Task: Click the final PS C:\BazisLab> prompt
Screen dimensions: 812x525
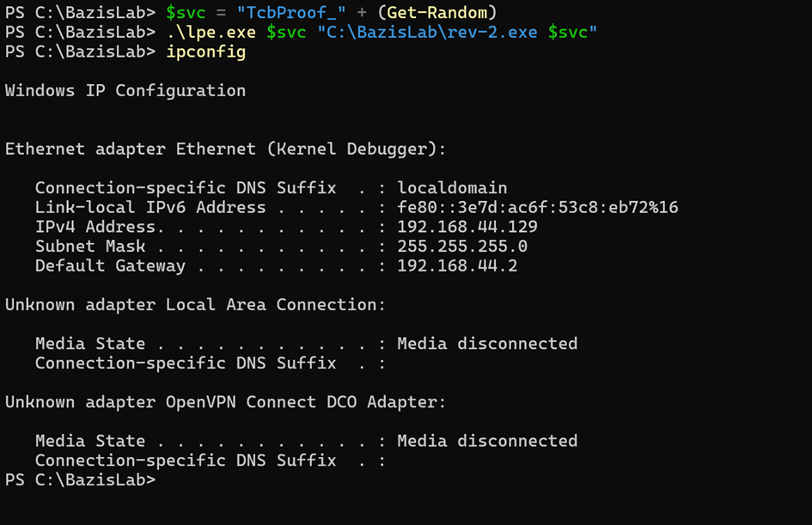Action: pos(80,480)
